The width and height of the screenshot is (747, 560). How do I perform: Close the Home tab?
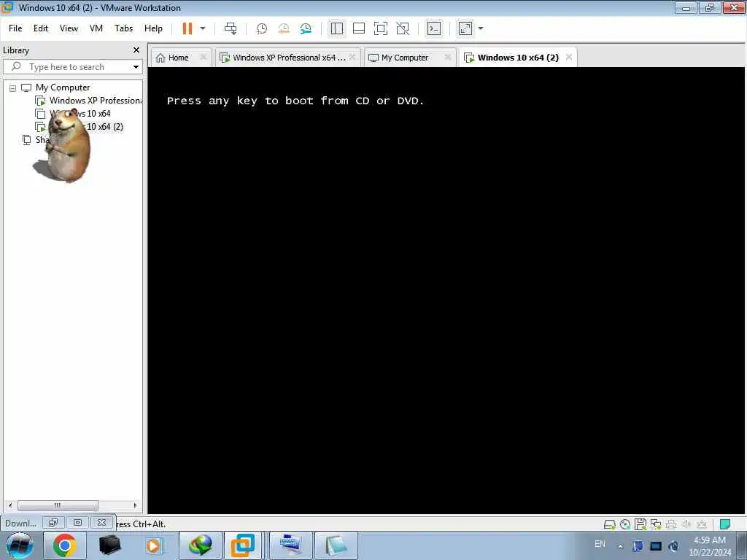point(204,57)
